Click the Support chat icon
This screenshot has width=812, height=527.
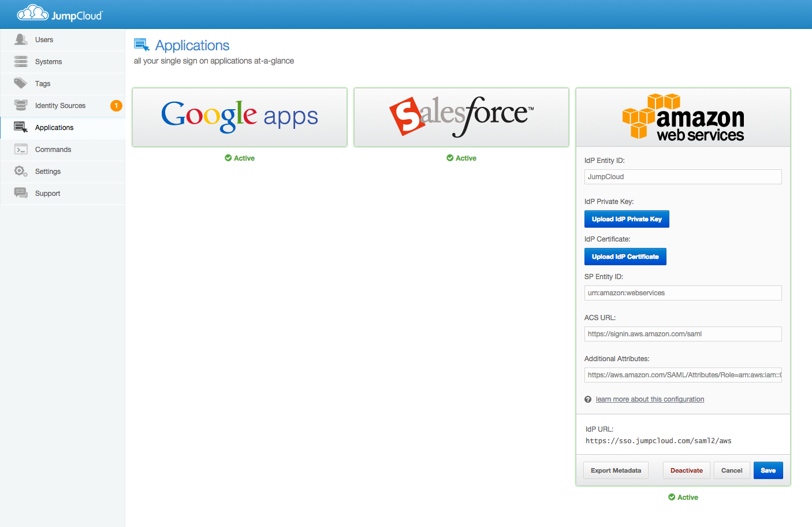coord(21,193)
